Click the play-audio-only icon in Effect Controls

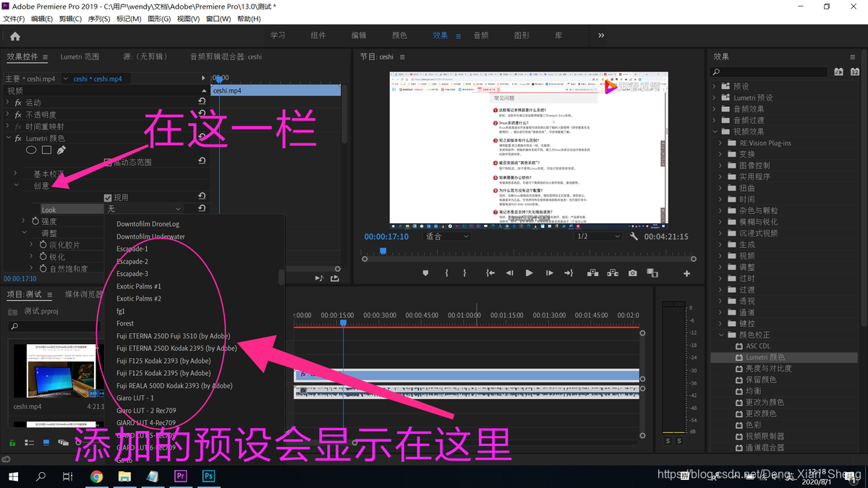(x=319, y=278)
